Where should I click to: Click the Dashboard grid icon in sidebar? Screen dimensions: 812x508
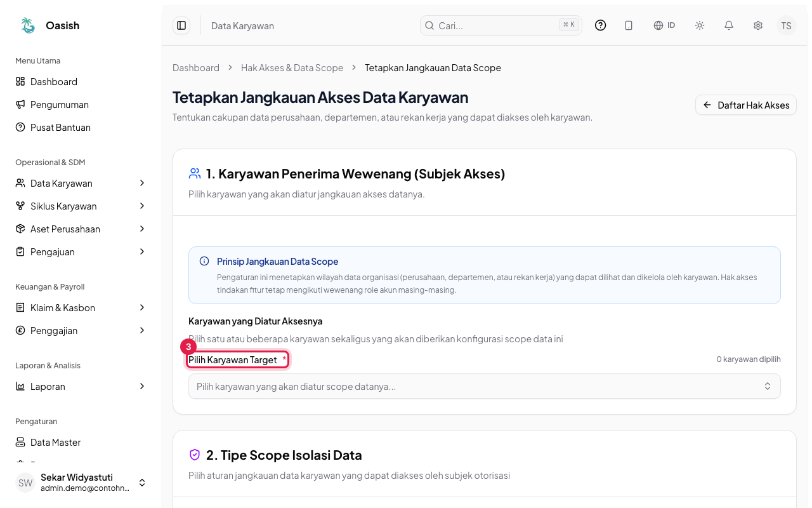point(20,81)
